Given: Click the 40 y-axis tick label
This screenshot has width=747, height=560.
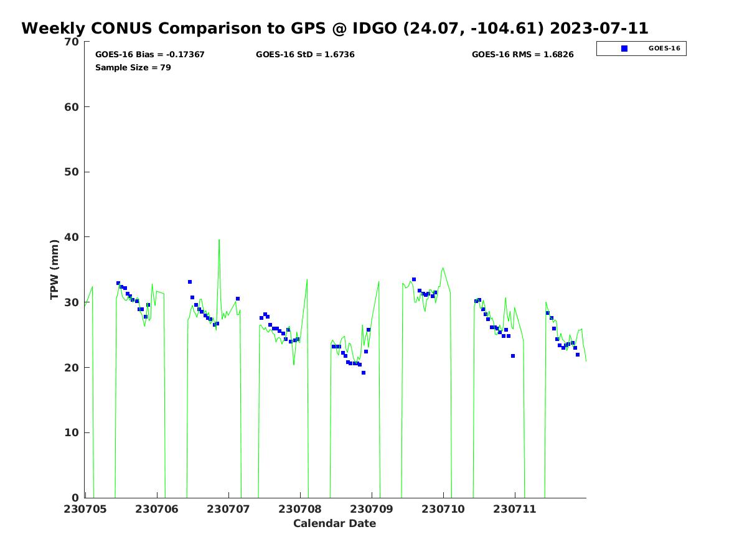Looking at the screenshot, I should [73, 237].
